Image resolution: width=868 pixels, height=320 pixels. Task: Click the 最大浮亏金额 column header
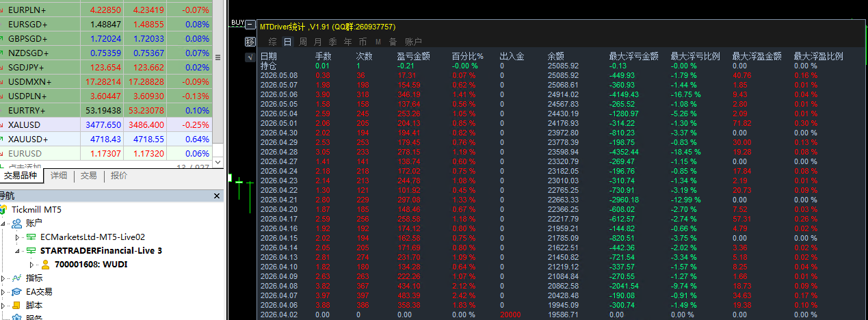634,57
